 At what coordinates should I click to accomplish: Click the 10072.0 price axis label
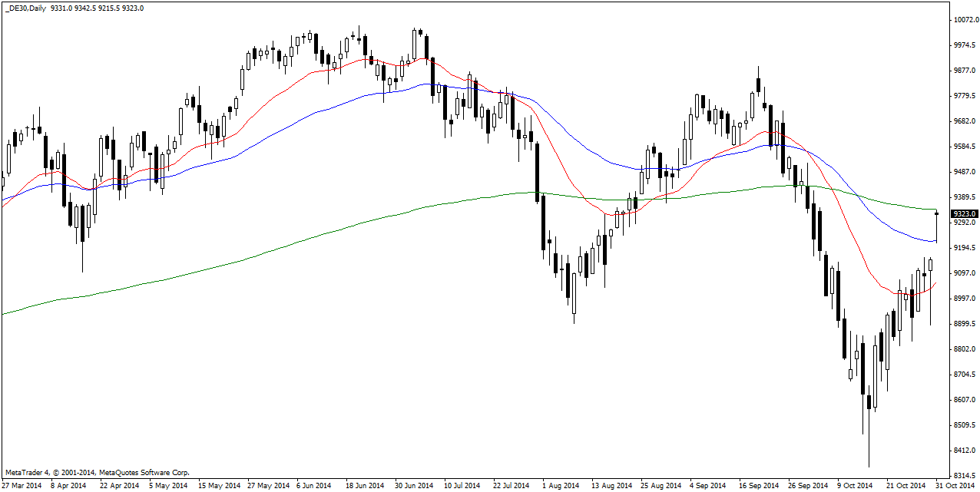click(x=964, y=20)
